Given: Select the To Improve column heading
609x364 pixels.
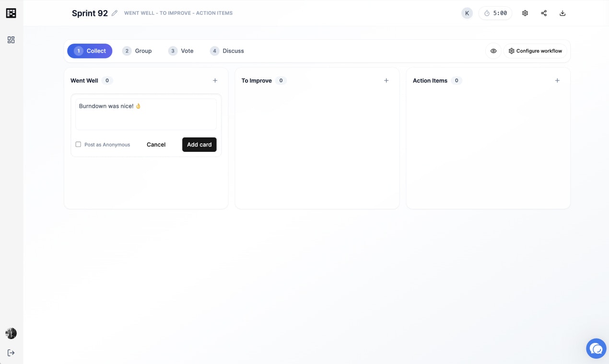Looking at the screenshot, I should [x=257, y=80].
